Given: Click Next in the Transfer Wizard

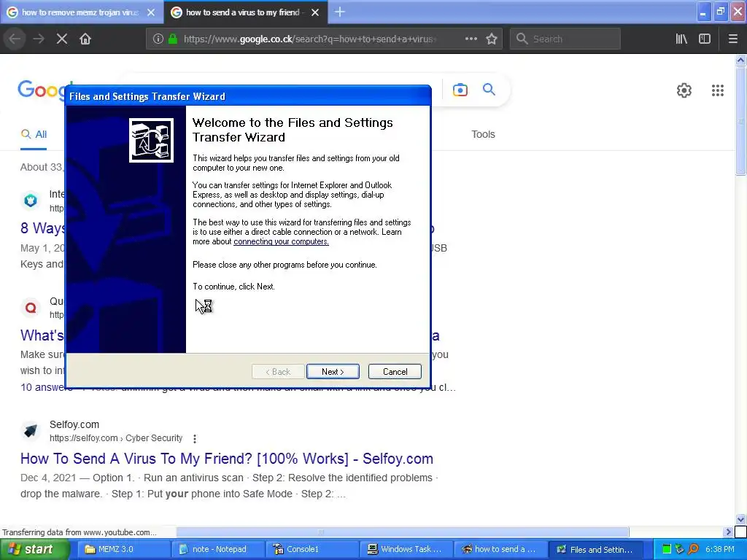Looking at the screenshot, I should pyautogui.click(x=333, y=371).
